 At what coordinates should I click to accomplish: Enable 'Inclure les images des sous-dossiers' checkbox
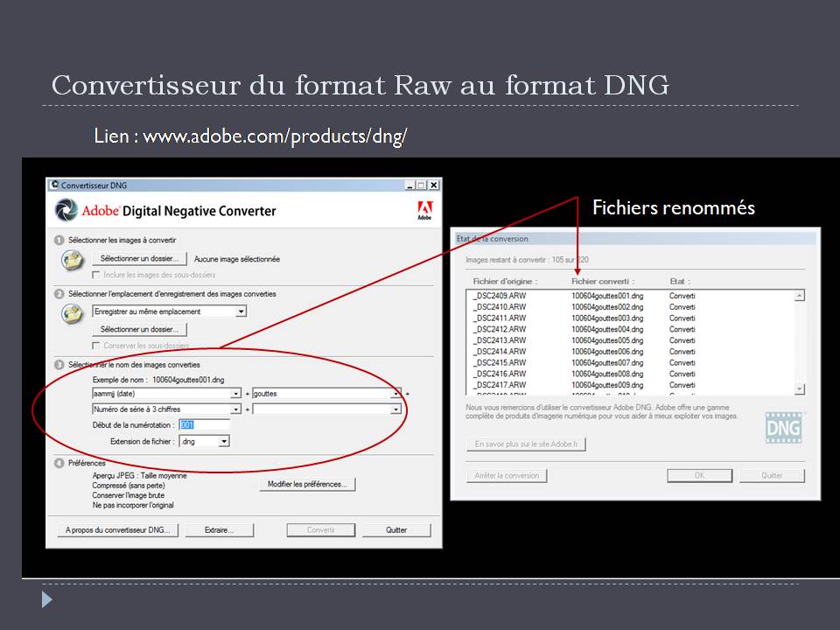point(96,275)
